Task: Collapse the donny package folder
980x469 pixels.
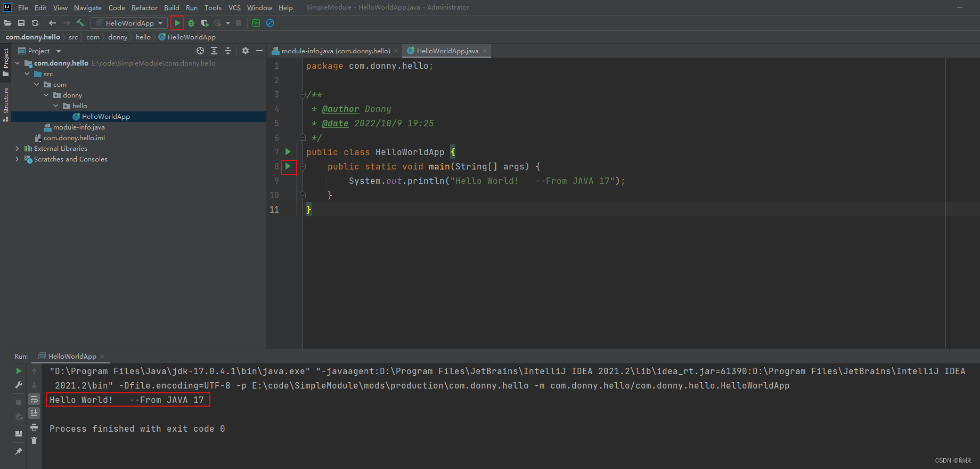Action: [x=46, y=95]
